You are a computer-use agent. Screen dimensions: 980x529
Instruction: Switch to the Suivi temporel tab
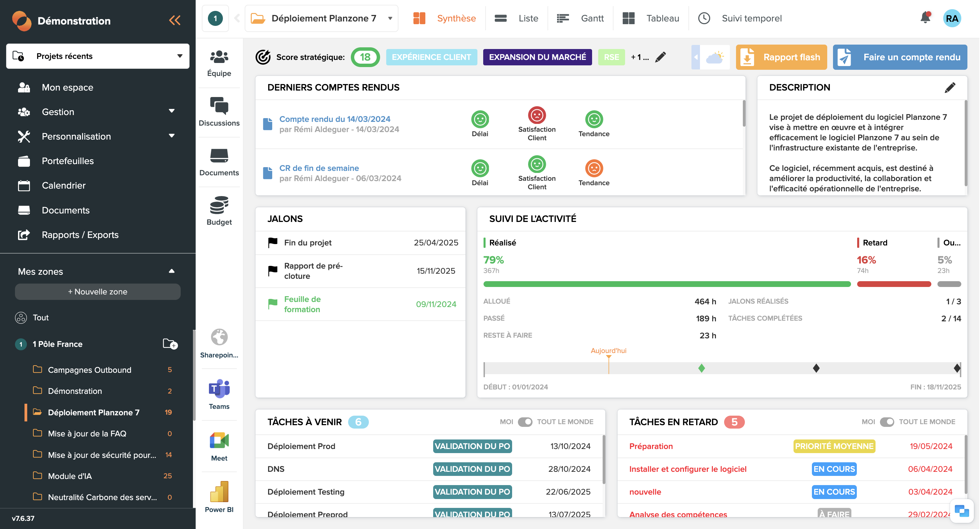(740, 18)
